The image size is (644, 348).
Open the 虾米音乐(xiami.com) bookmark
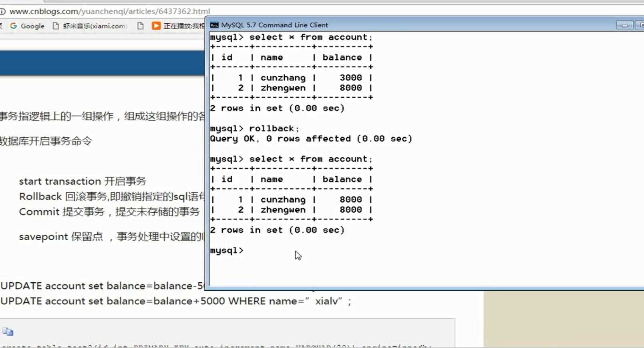click(95, 26)
